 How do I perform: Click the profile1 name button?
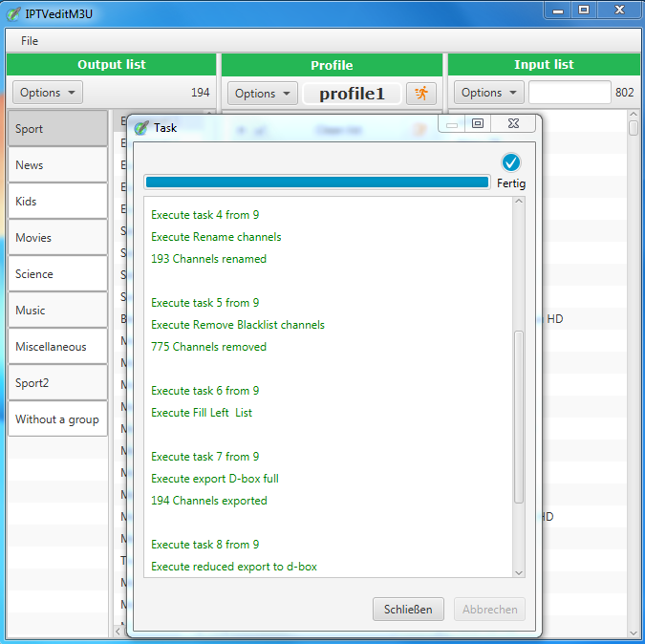click(352, 94)
